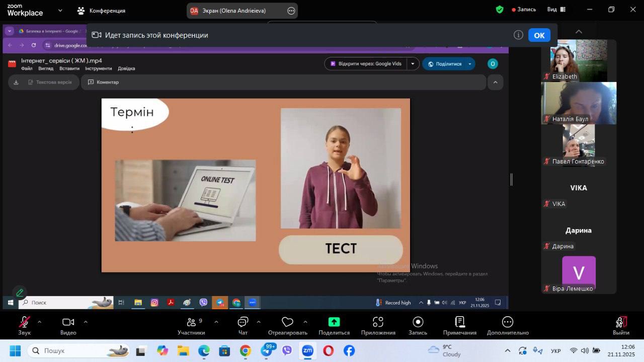This screenshot has height=362, width=644.
Task: Open the Notes icon in toolbar
Action: coord(459,323)
